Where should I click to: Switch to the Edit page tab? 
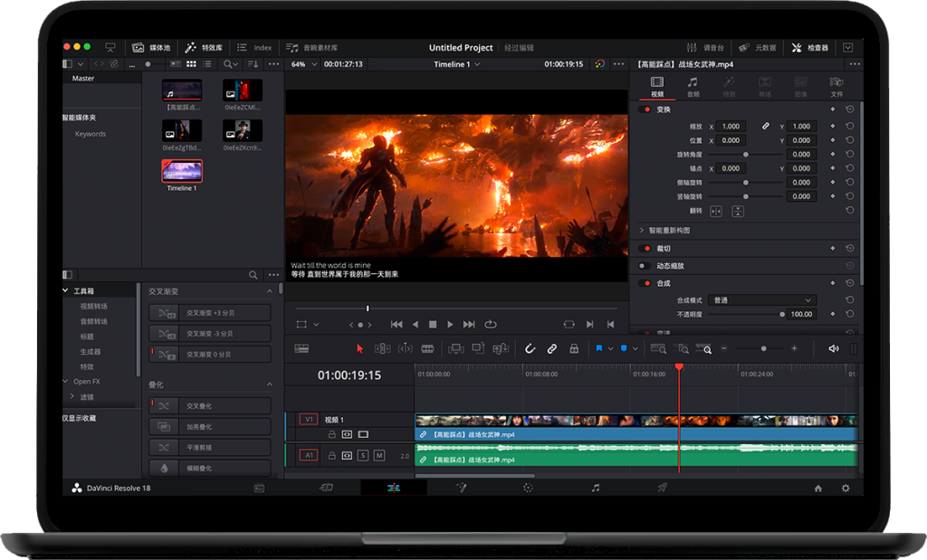(394, 488)
